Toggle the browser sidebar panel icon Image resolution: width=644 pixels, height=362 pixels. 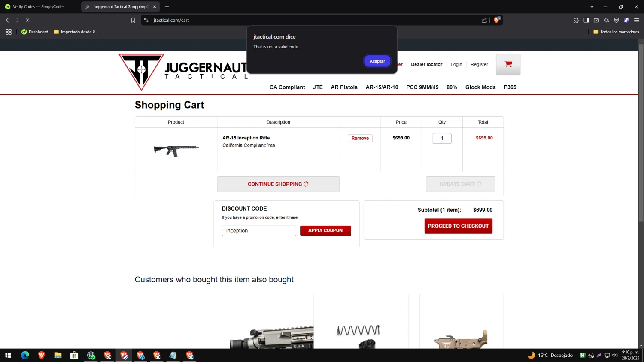586,20
